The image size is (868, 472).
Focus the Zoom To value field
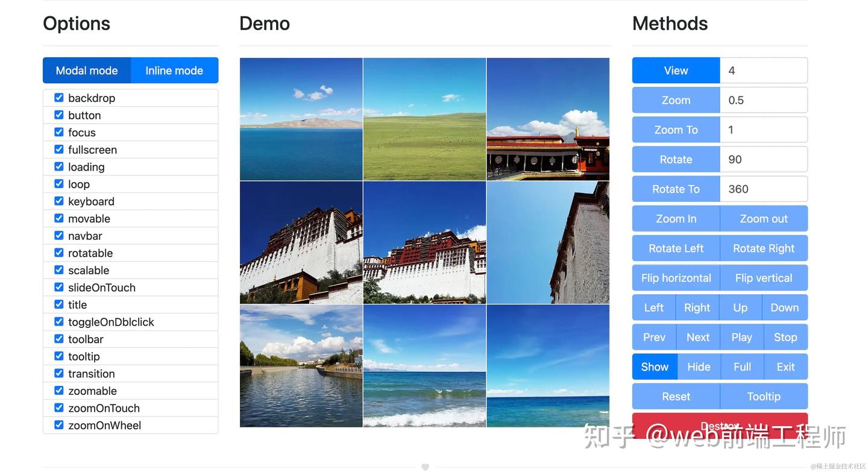click(764, 130)
